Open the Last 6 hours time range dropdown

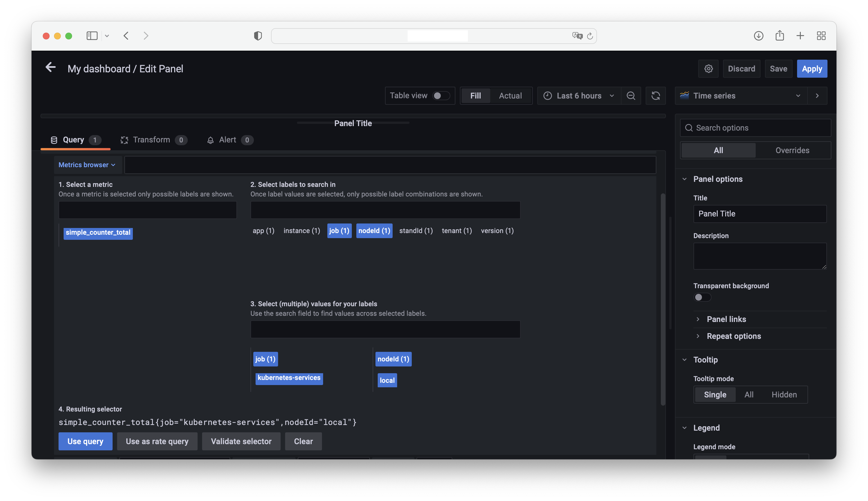(x=579, y=96)
